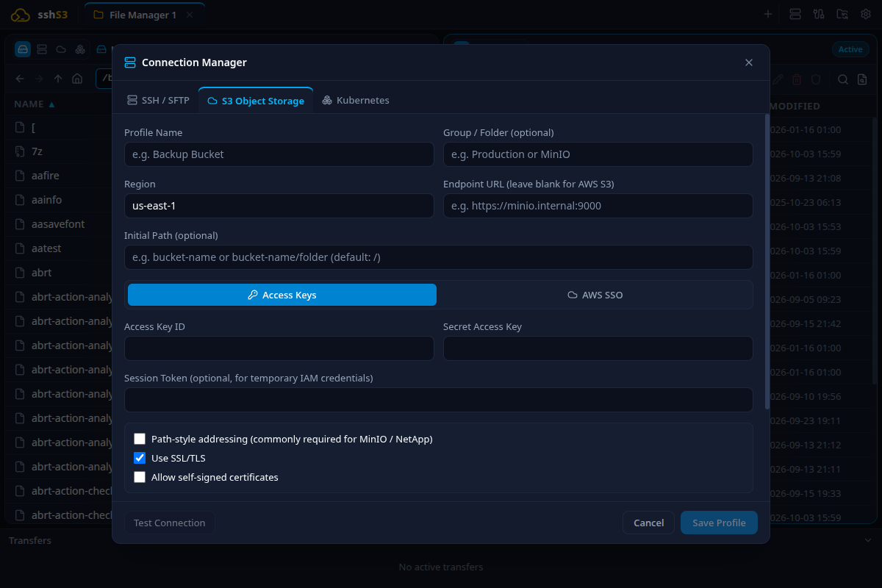Click the Save Profile button

(x=719, y=523)
